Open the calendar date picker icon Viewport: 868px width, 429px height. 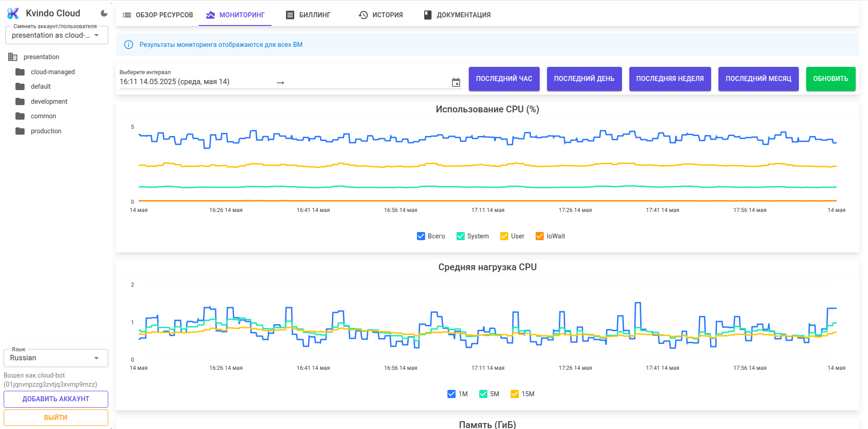tap(456, 82)
